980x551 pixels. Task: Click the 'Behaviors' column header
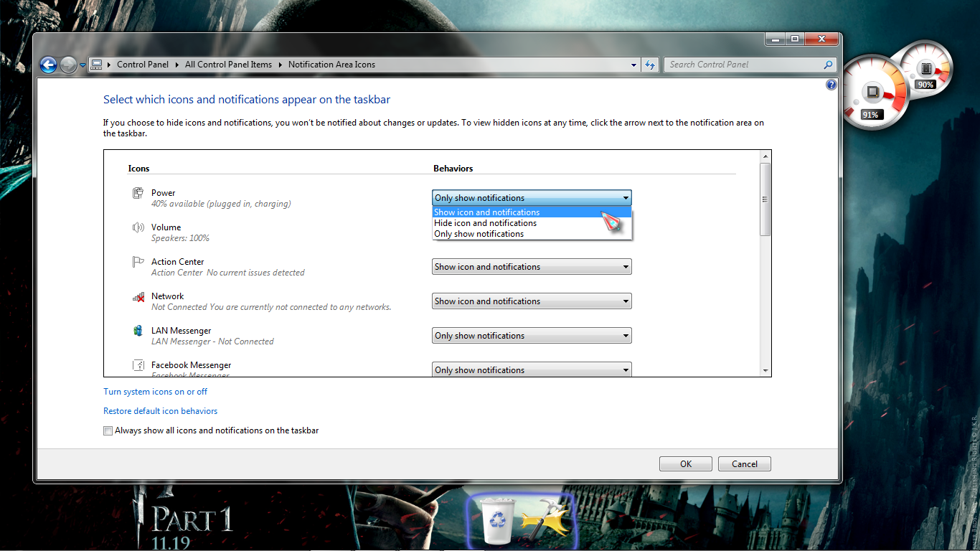click(x=453, y=169)
